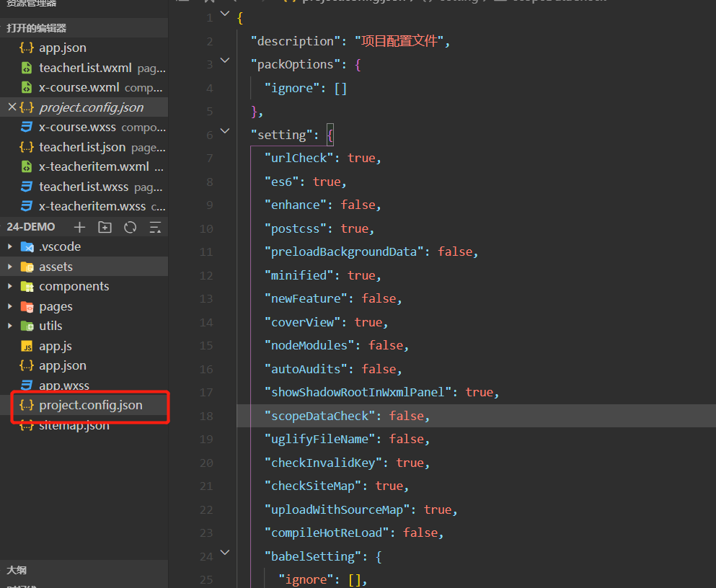The width and height of the screenshot is (716, 588).
Task: Open teacherList.wxss in opened editors
Action: pos(84,187)
